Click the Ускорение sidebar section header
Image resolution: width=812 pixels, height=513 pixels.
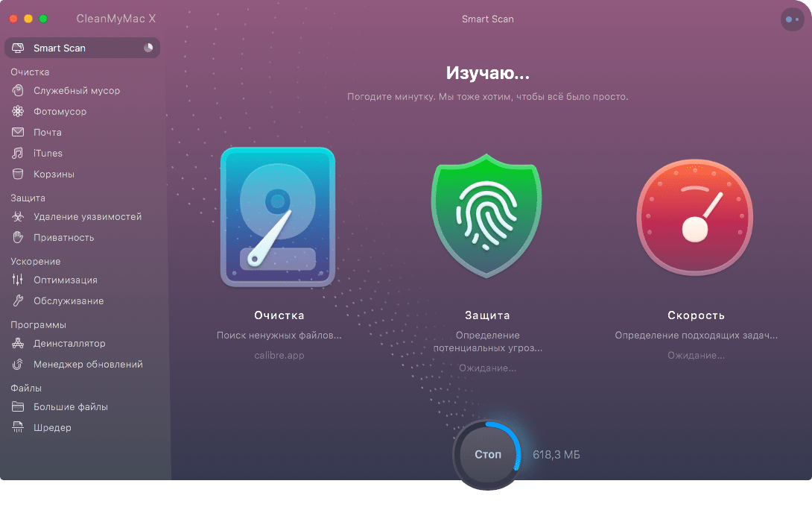click(x=36, y=262)
